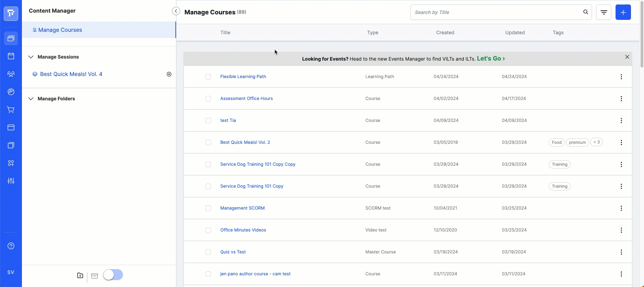
Task: Open the Flexible Learning Path course
Action: tap(243, 76)
